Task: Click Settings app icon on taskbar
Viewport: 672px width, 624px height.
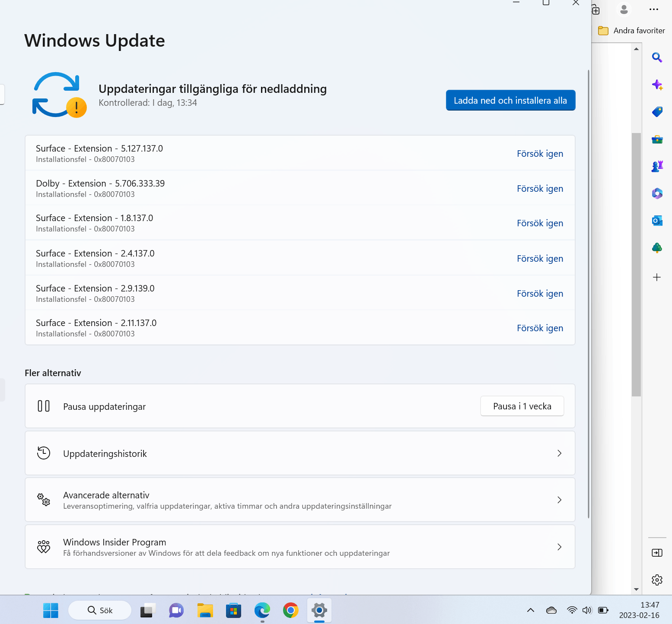Action: click(x=319, y=610)
